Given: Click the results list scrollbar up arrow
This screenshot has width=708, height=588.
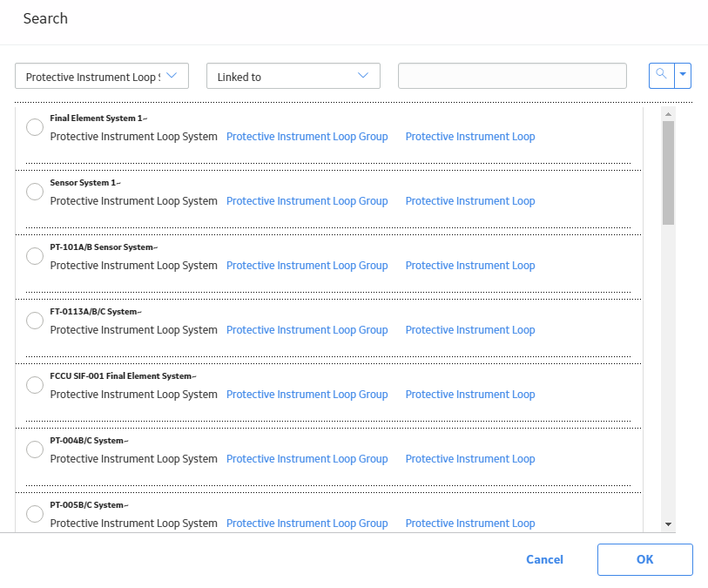Looking at the screenshot, I should click(668, 114).
